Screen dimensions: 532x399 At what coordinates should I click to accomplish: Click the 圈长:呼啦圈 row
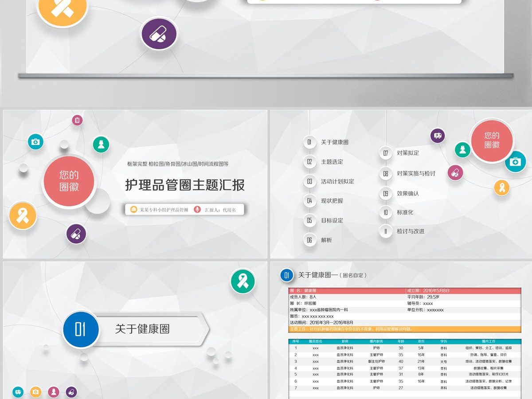pyautogui.click(x=347, y=303)
